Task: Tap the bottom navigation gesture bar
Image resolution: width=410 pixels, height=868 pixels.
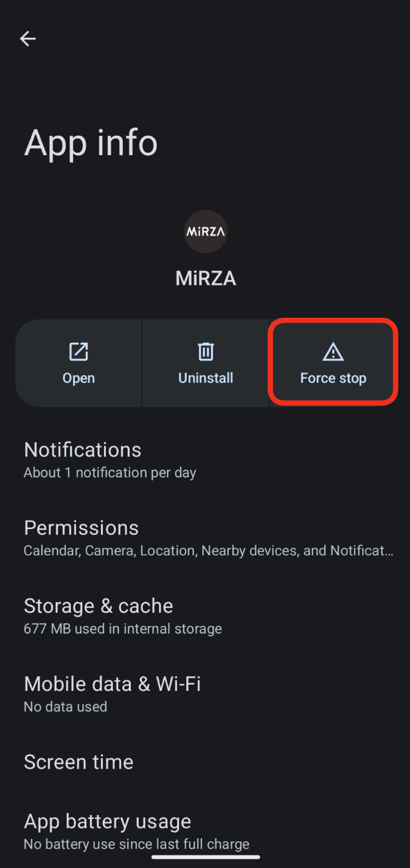Action: click(x=206, y=857)
